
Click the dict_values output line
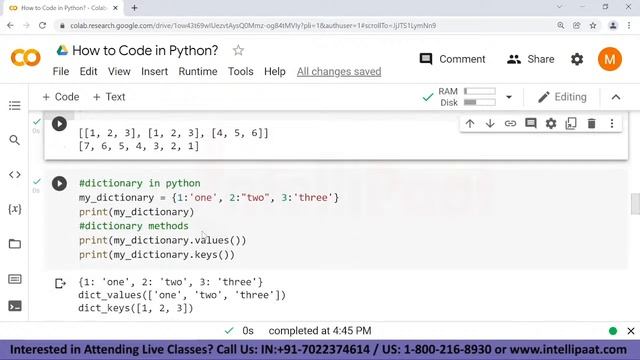pyautogui.click(x=182, y=295)
